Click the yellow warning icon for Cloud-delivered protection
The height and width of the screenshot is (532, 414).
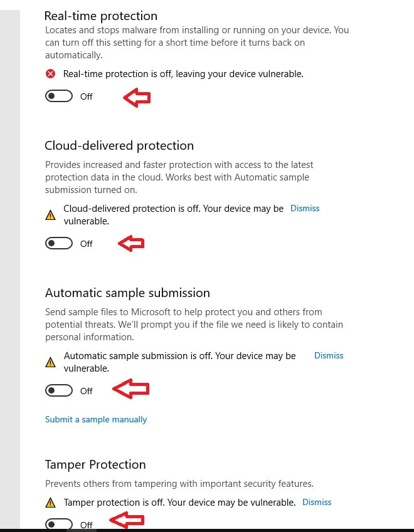[x=50, y=215]
